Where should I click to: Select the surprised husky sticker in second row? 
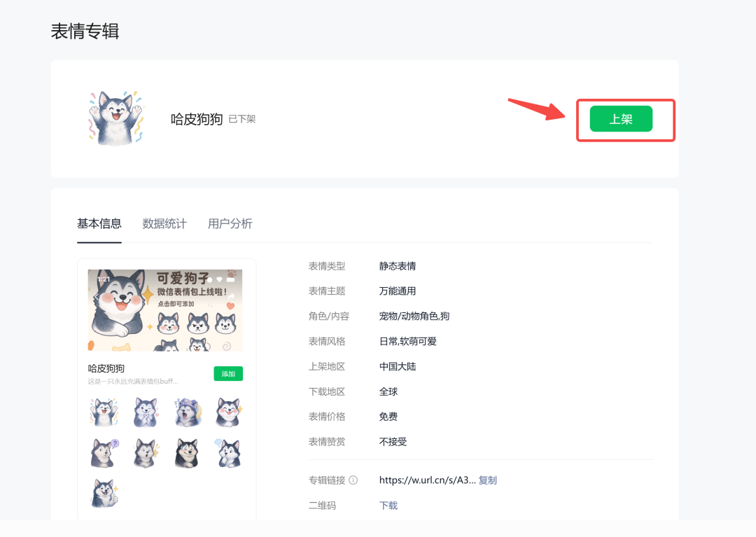146,453
